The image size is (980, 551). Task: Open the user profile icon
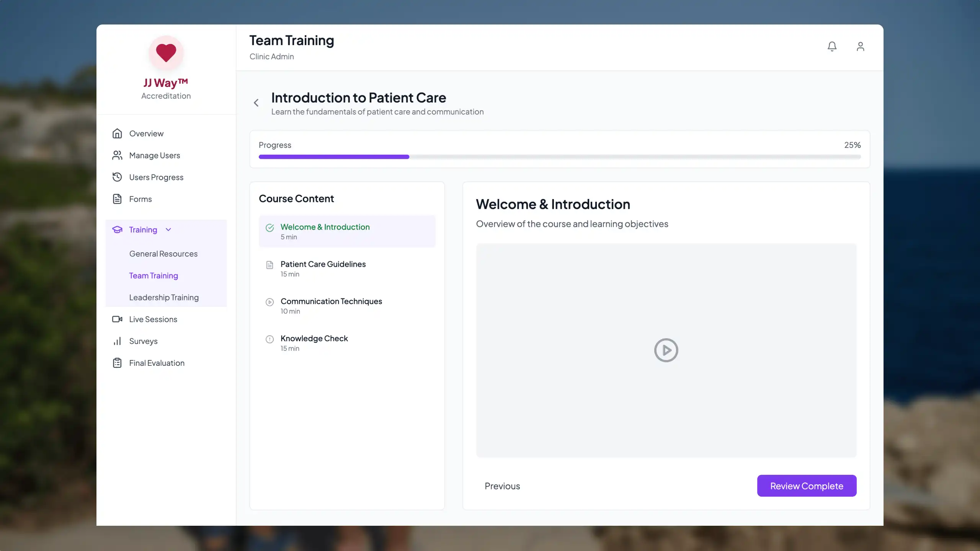coord(860,46)
